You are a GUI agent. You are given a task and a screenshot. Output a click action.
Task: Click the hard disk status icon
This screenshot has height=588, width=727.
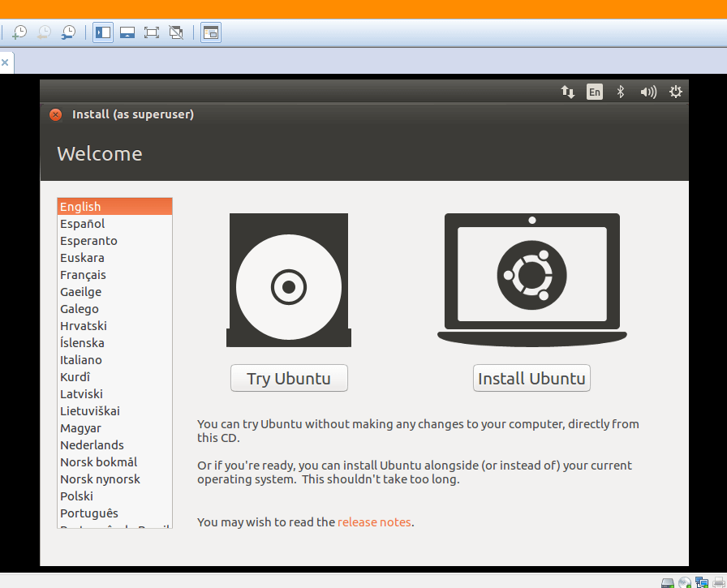coord(667,582)
